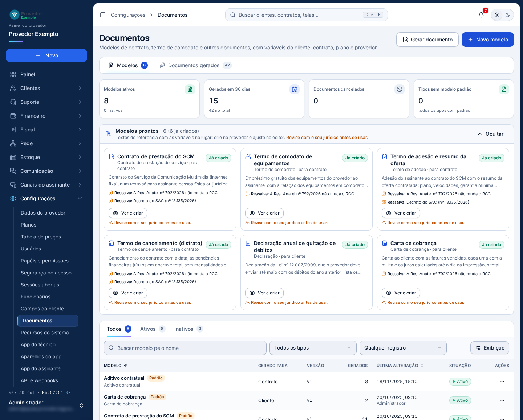
Task: Click the Documentos cancelados ban icon
Action: pyautogui.click(x=400, y=89)
